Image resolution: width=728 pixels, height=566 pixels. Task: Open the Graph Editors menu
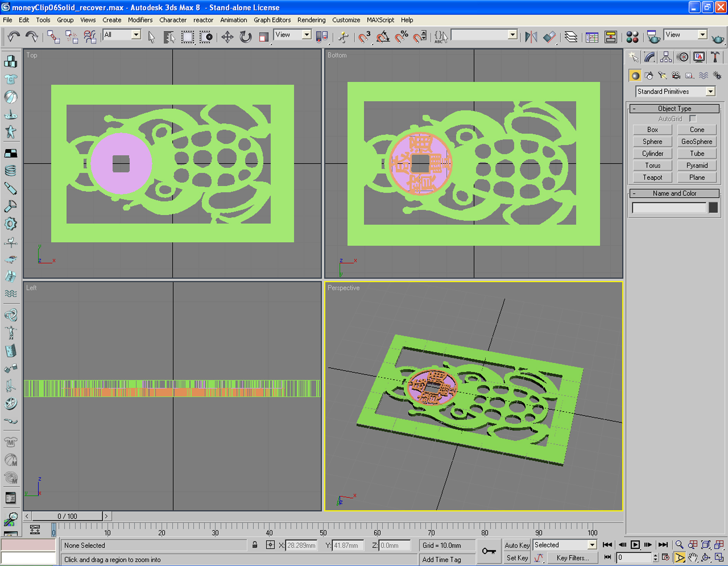[272, 20]
